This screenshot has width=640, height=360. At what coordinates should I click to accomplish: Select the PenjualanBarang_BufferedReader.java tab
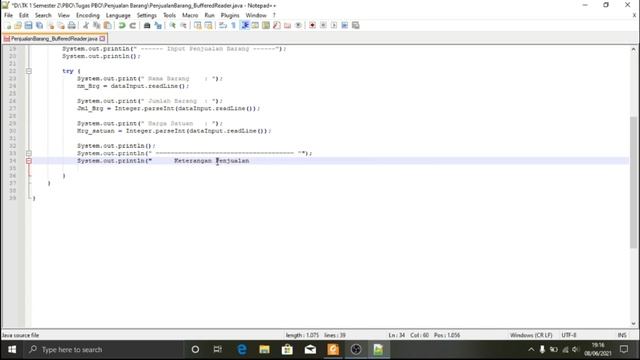coord(54,38)
